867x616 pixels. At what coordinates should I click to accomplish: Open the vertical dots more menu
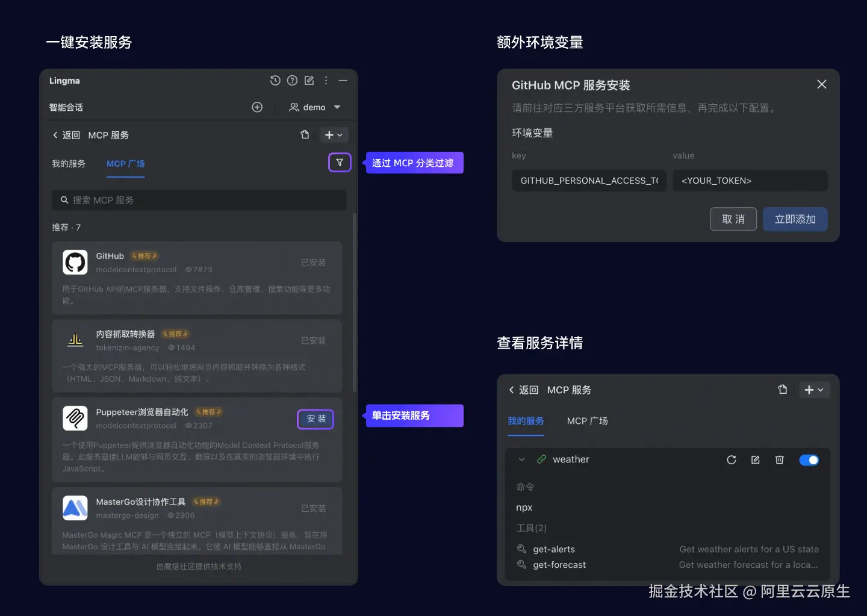pyautogui.click(x=326, y=81)
